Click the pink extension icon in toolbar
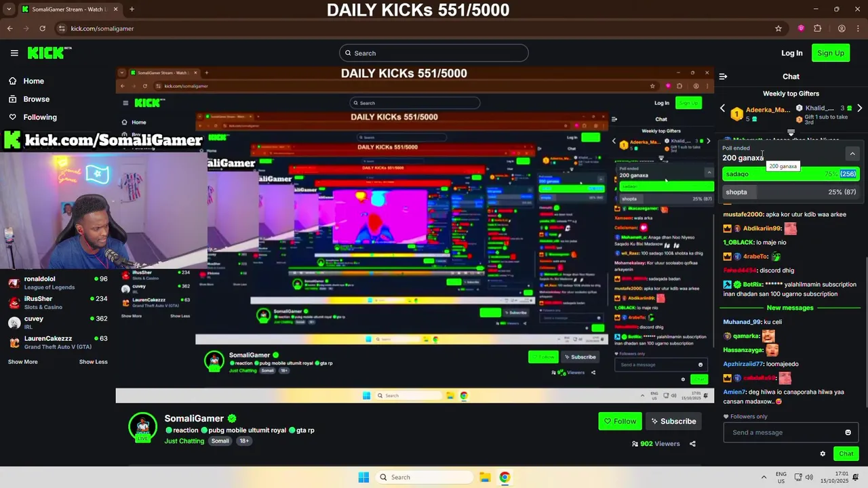 pyautogui.click(x=801, y=28)
